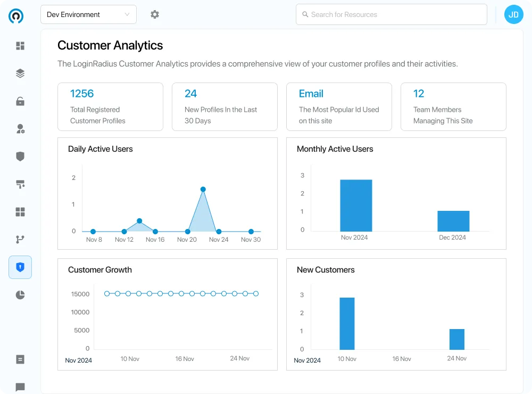This screenshot has width=532, height=394.
Task: Open the JD profile avatar menu
Action: [x=513, y=14]
